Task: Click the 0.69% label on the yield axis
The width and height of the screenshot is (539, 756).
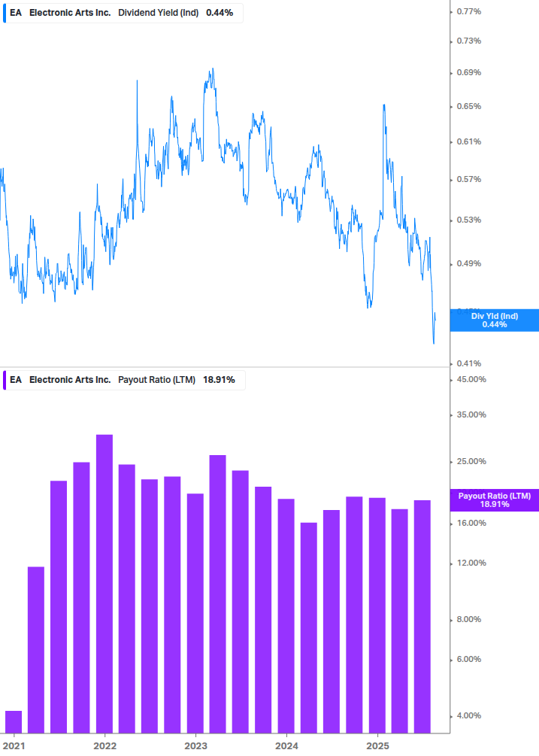Action: (468, 73)
